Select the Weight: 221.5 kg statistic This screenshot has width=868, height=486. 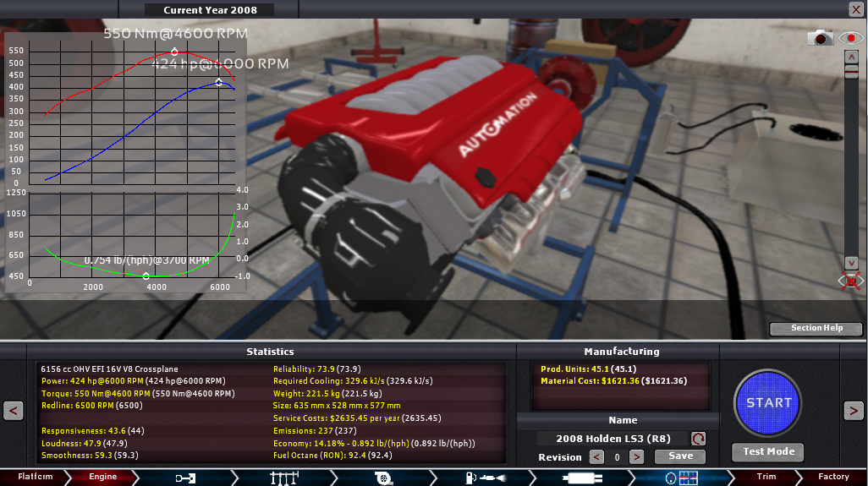point(327,394)
